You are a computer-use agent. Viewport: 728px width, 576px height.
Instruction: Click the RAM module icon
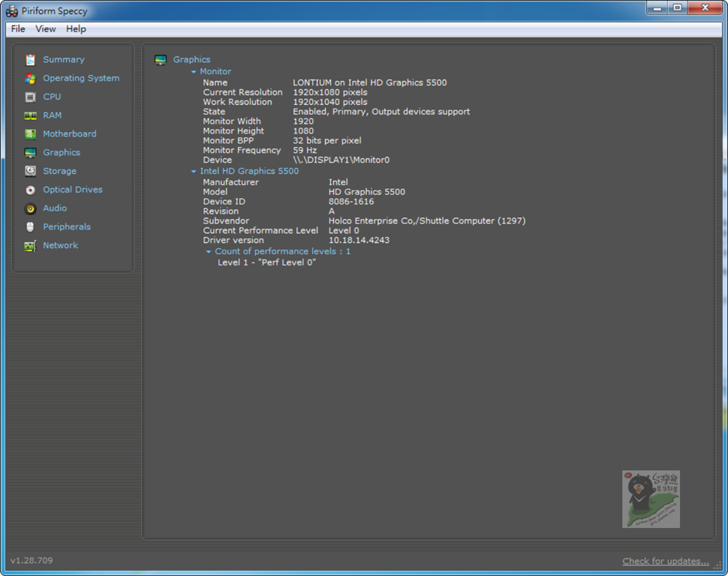click(x=30, y=115)
